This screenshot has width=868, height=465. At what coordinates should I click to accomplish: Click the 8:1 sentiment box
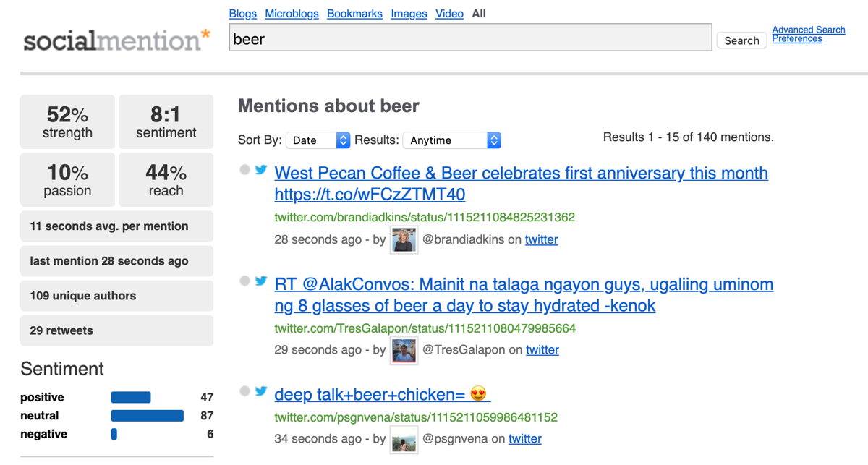click(166, 121)
